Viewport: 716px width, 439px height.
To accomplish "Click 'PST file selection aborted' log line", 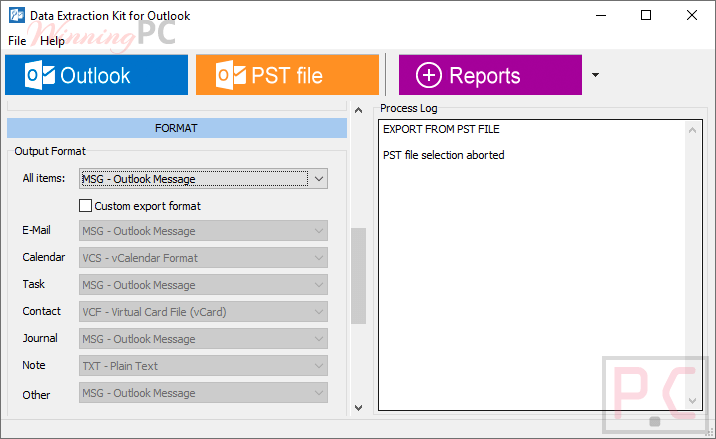I will pos(443,155).
